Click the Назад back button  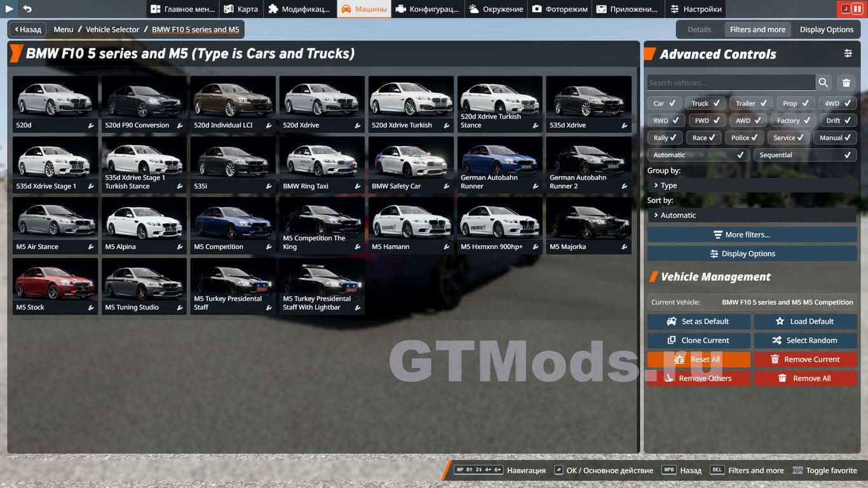point(29,29)
